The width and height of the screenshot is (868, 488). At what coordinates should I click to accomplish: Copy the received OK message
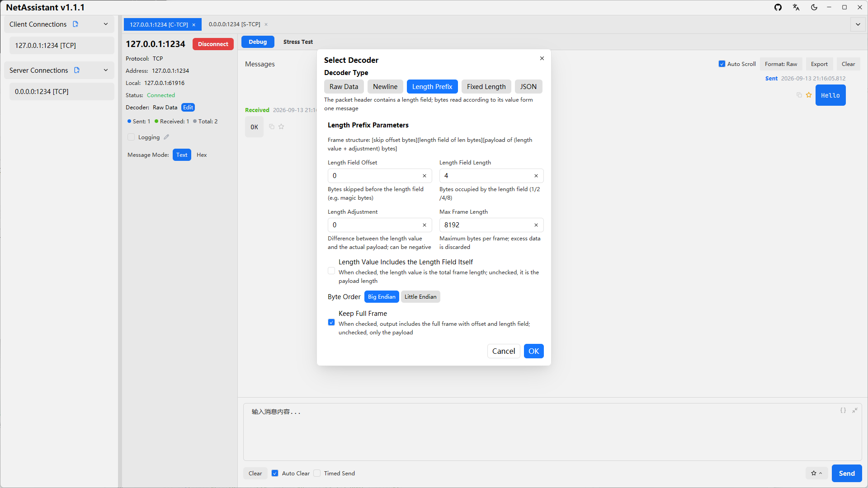point(272,127)
